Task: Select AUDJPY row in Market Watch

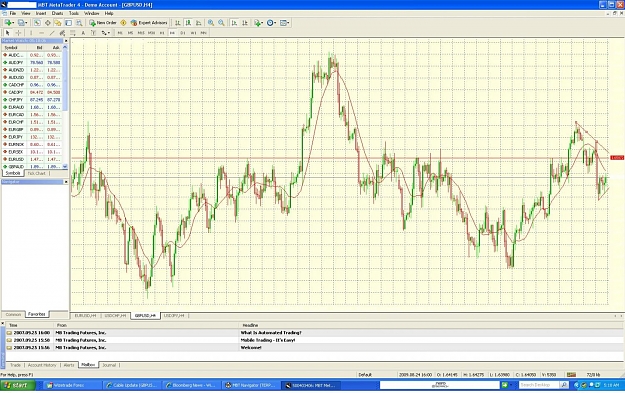Action: [x=32, y=63]
